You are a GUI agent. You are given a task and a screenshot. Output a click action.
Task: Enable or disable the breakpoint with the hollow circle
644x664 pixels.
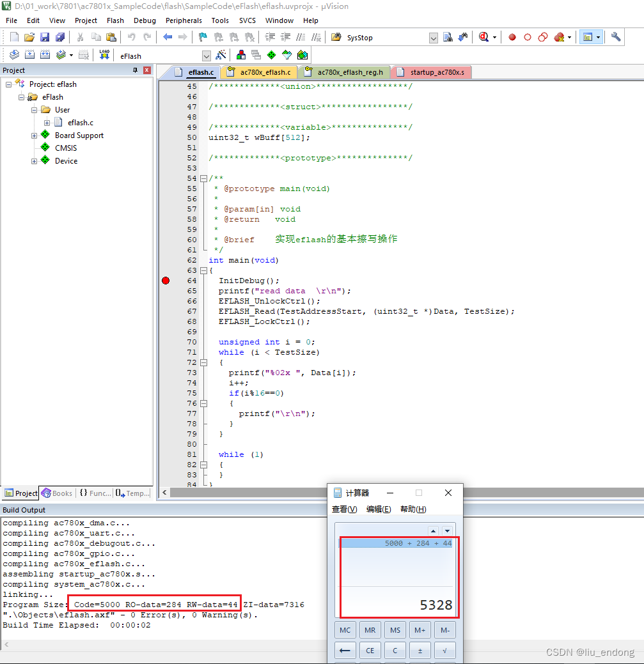[528, 37]
